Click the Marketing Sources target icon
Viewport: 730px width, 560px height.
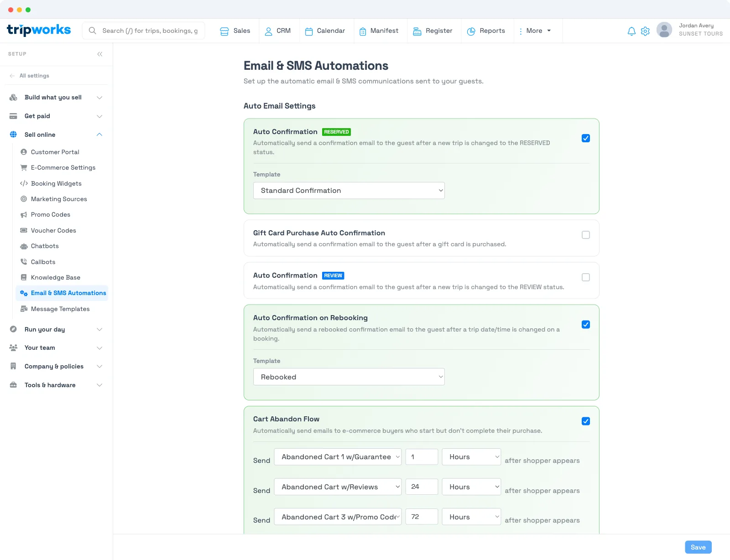point(24,199)
